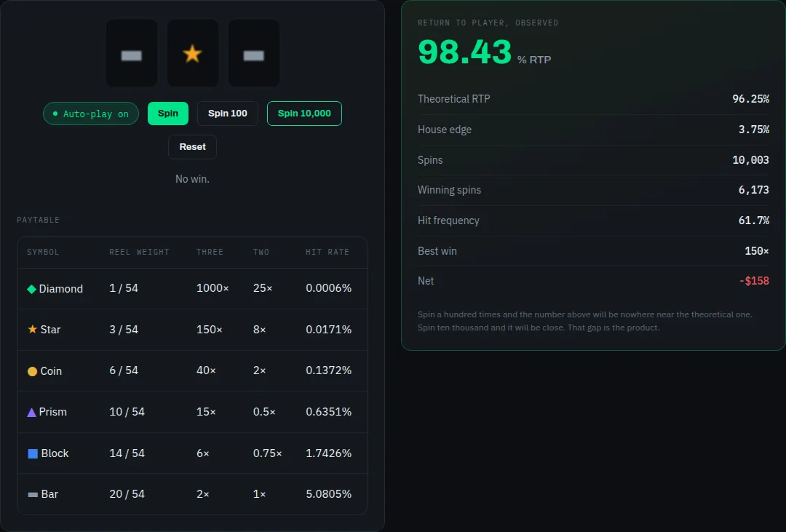Click the purple Prism triangle icon
The image size is (786, 532).
pyautogui.click(x=31, y=412)
